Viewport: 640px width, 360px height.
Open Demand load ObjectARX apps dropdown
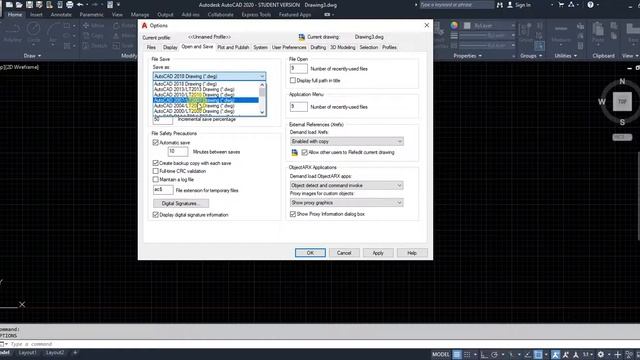pos(347,185)
